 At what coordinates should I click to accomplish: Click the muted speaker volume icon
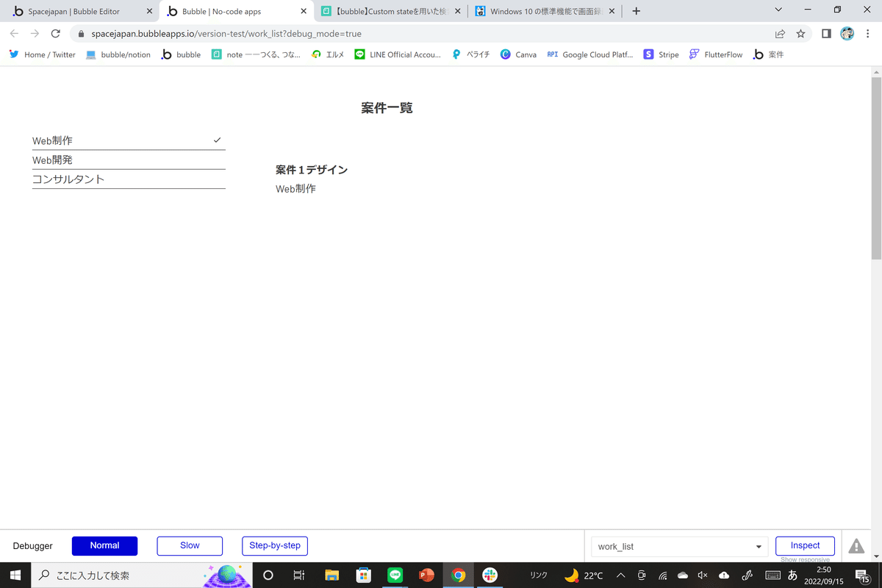[703, 576]
